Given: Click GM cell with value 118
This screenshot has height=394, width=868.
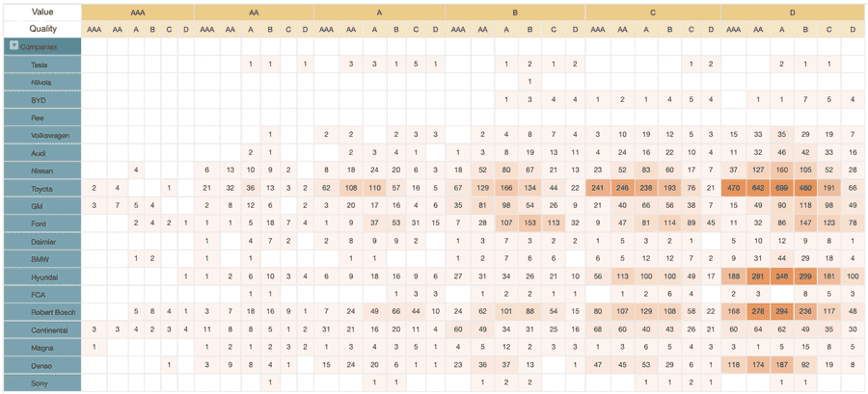Looking at the screenshot, I should coord(805,205).
